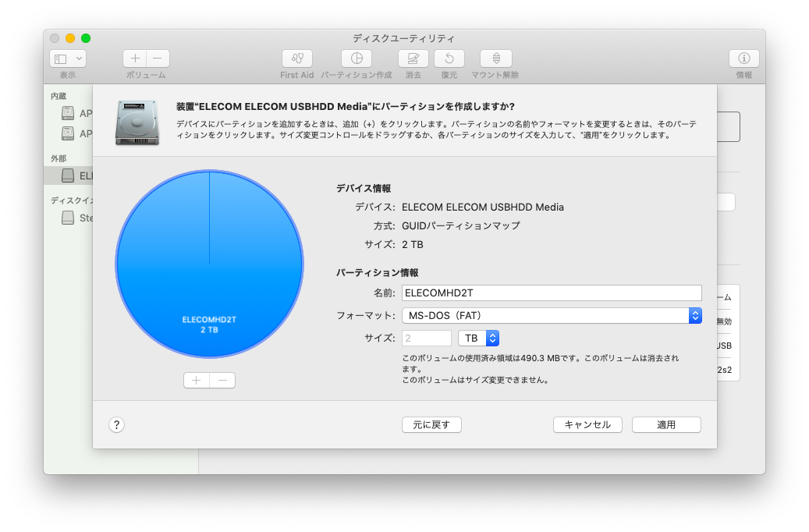Click the 元に戻す revert button
809x532 pixels.
pyautogui.click(x=431, y=424)
